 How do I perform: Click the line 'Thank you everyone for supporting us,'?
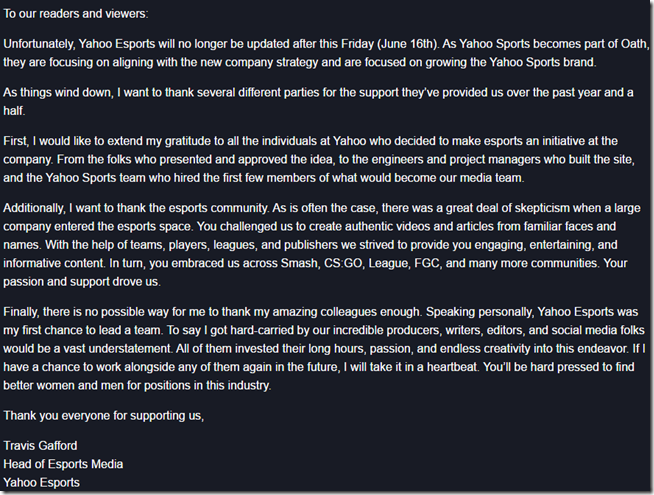[103, 416]
